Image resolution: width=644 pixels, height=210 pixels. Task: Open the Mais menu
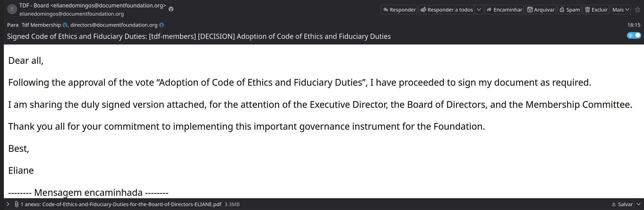(620, 10)
